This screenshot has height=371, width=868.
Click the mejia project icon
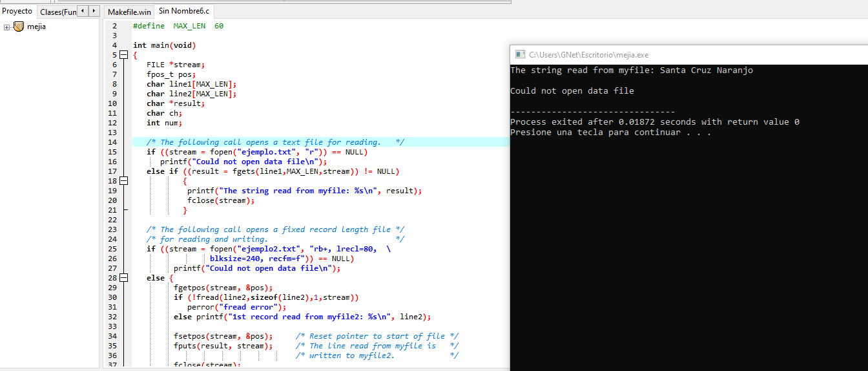(x=18, y=26)
